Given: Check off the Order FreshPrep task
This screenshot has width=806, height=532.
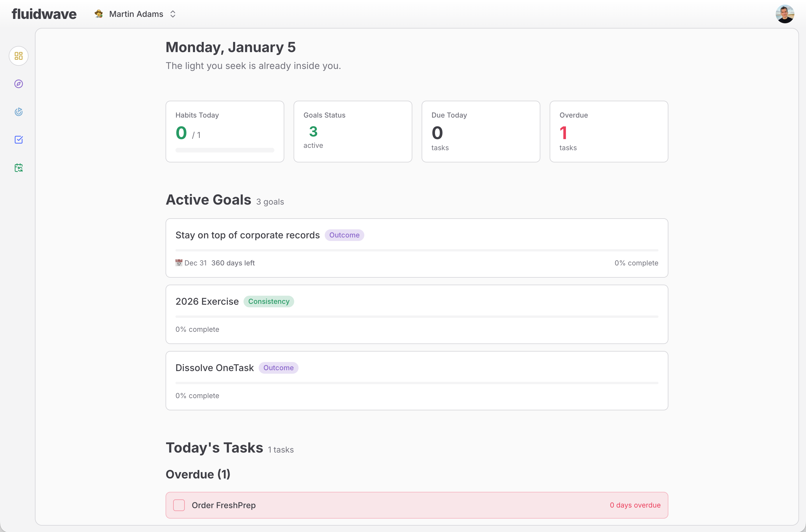Looking at the screenshot, I should point(179,505).
